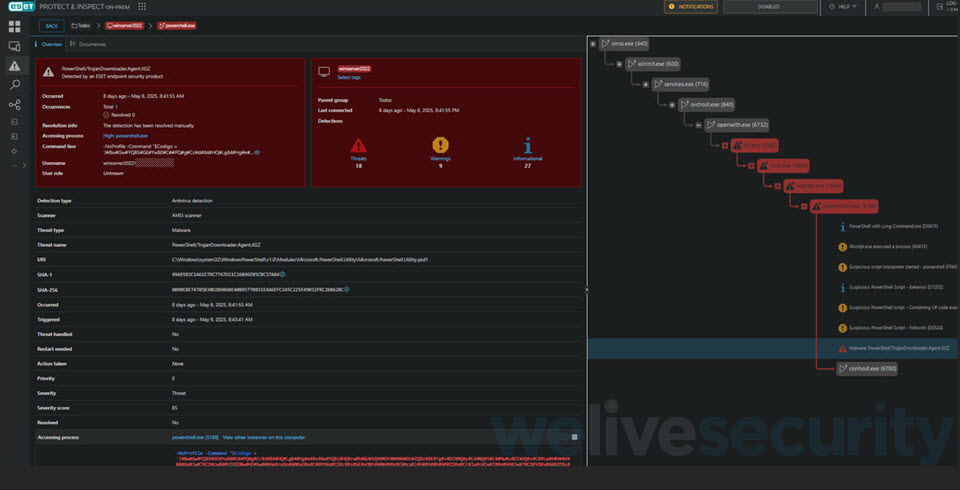The height and width of the screenshot is (490, 960).
Task: Click the red Threats triangle icon
Action: tap(358, 145)
